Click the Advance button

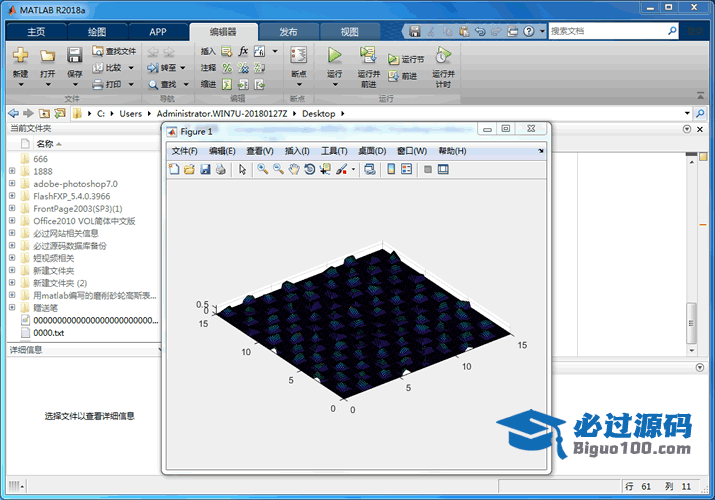(x=403, y=76)
